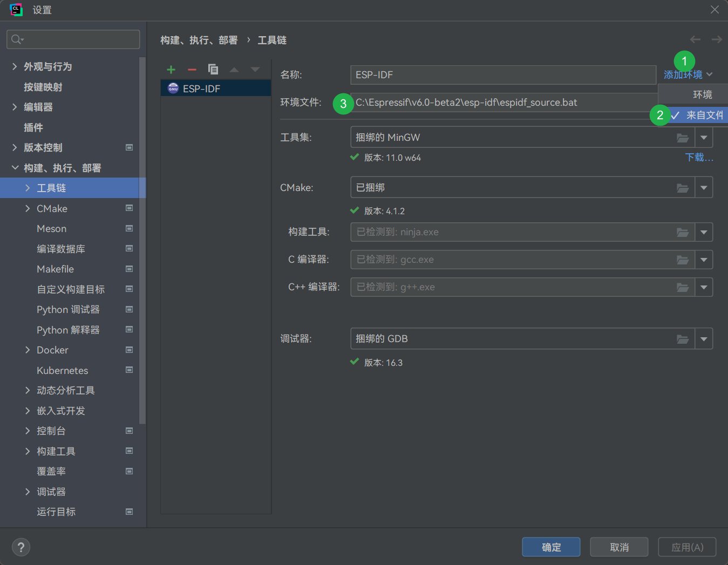Screen dimensions: 728x565
Task: Browse for the 构建工具 executable
Action: coord(683,232)
